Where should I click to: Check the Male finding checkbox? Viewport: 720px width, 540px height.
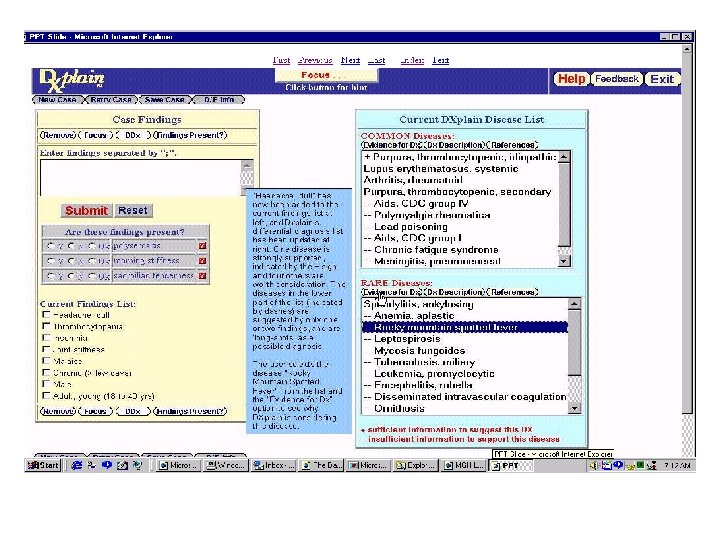click(x=46, y=384)
